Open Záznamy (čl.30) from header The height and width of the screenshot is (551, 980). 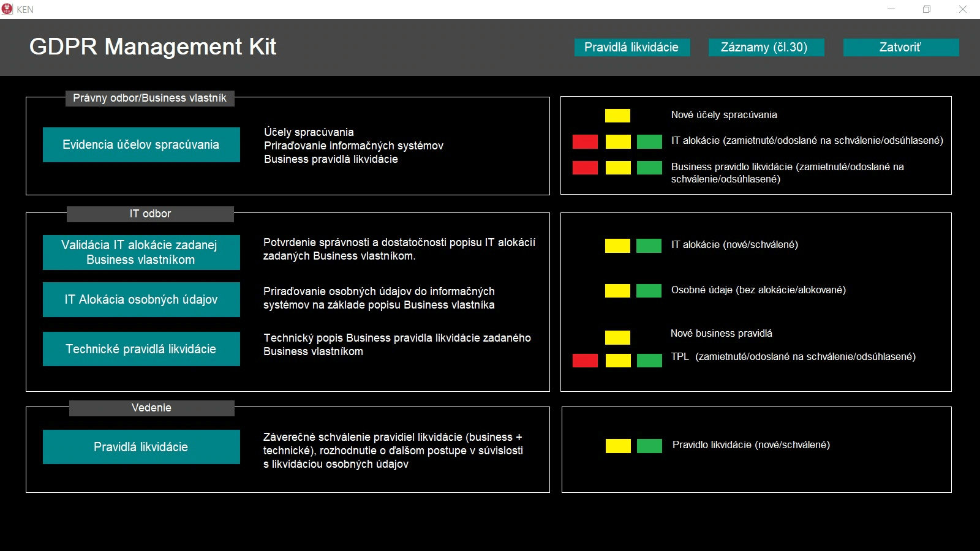766,47
